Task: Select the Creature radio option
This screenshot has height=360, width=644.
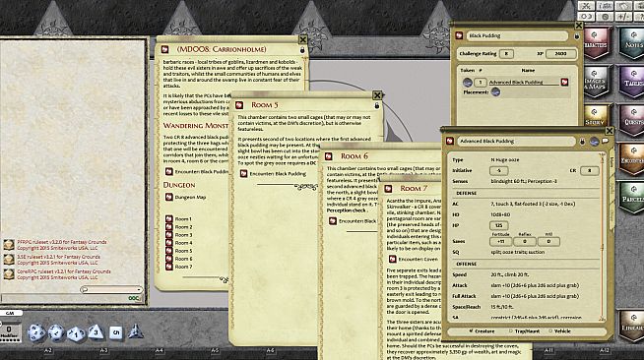Action: (x=472, y=330)
